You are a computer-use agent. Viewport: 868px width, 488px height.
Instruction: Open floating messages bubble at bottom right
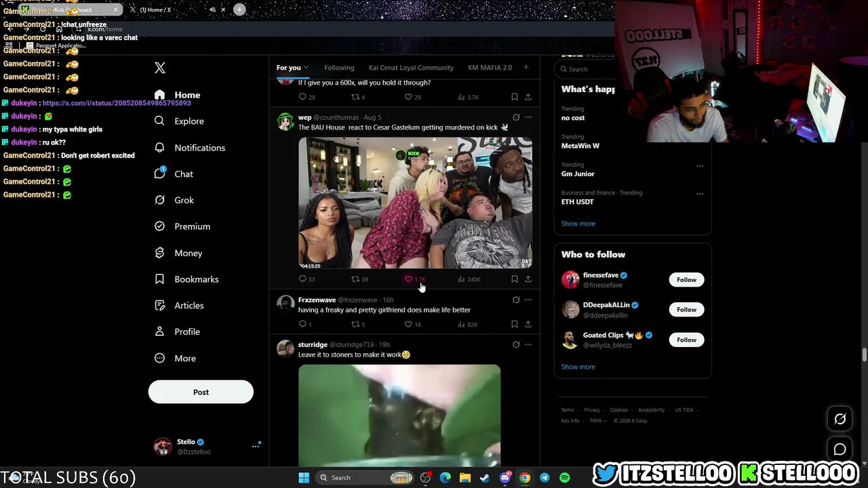click(x=840, y=449)
